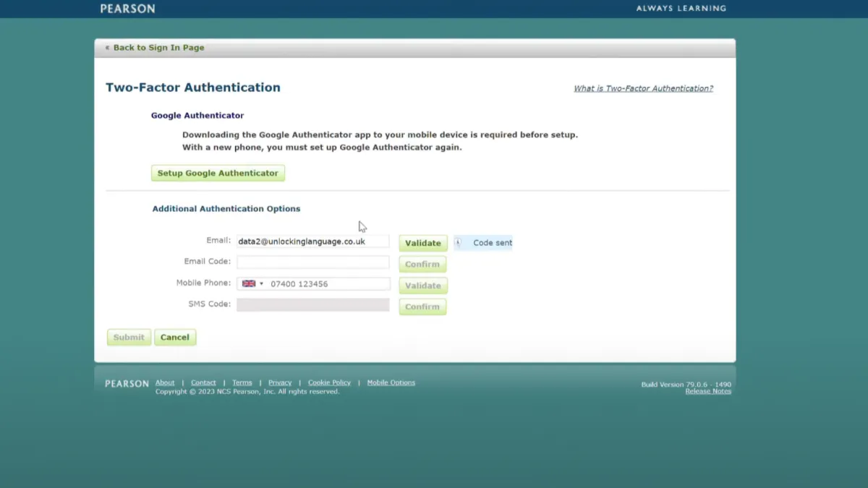Click the Copyright 2023 NCS Pearson text
The width and height of the screenshot is (868, 488).
click(247, 391)
